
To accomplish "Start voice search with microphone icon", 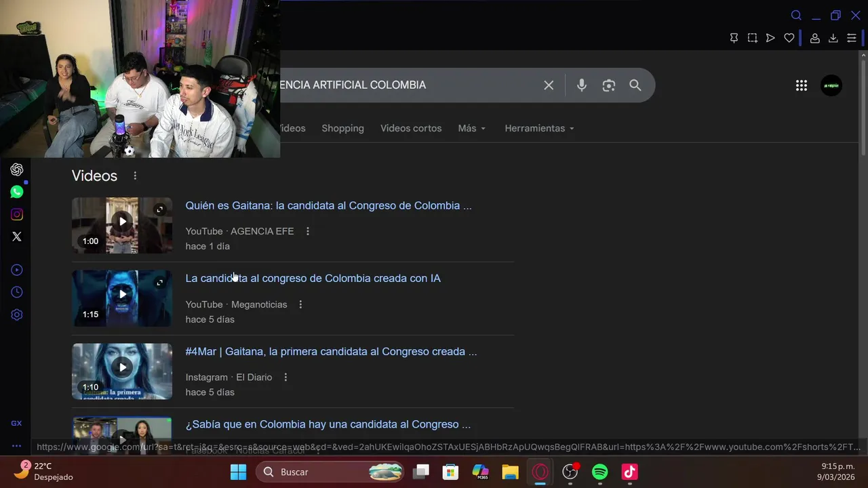I will [582, 85].
